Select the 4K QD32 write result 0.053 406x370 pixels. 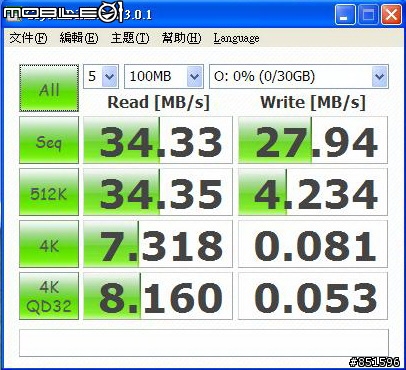click(x=313, y=296)
